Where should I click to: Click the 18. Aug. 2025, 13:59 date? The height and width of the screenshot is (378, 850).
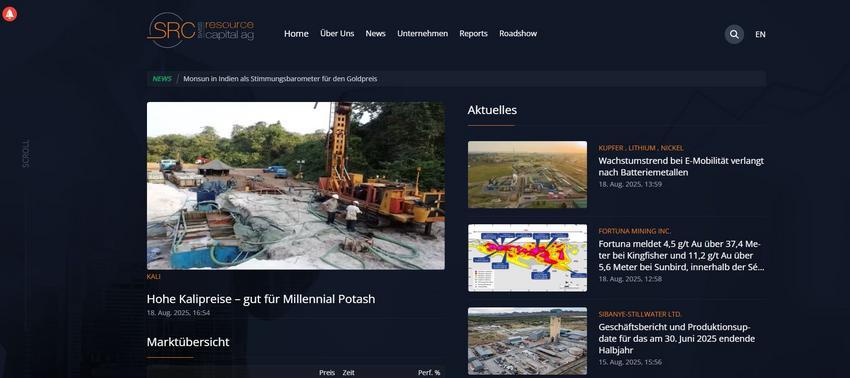[x=630, y=184]
